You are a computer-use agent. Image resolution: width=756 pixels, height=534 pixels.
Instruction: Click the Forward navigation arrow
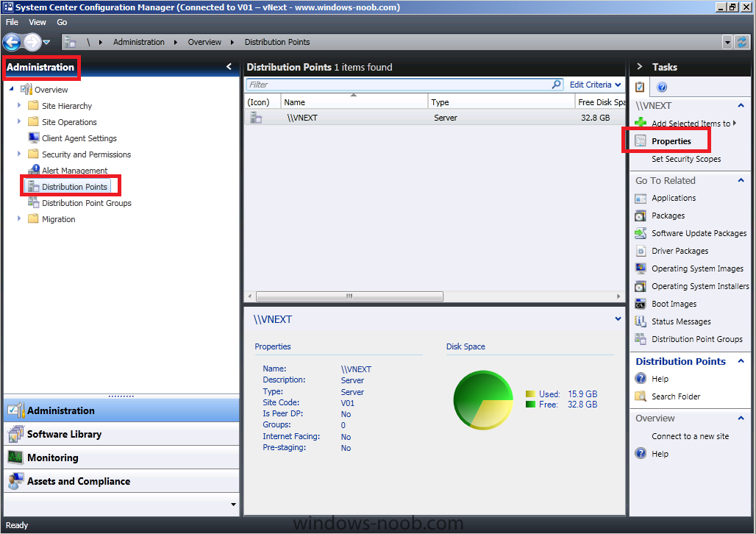[x=32, y=42]
